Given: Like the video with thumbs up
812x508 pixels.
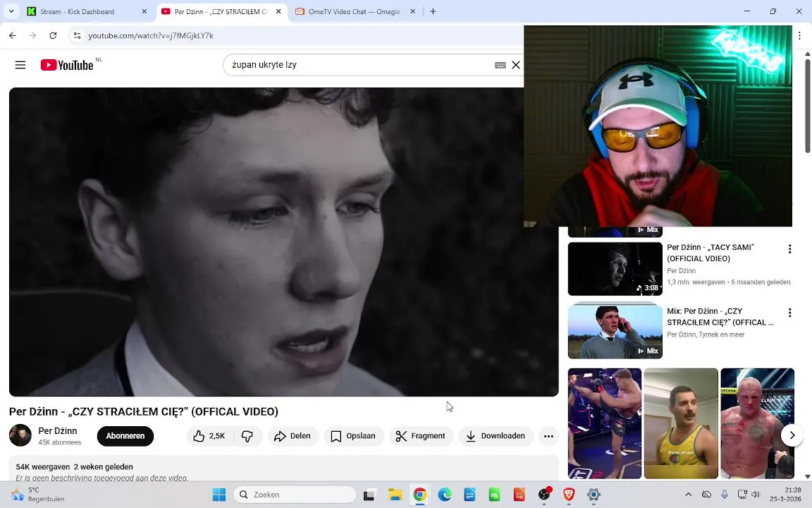Looking at the screenshot, I should click(209, 436).
